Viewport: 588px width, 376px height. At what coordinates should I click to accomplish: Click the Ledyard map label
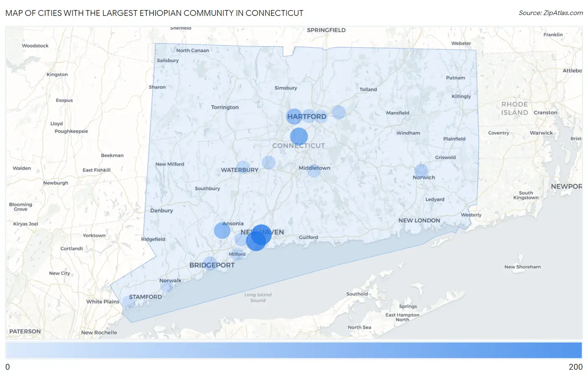pos(435,200)
